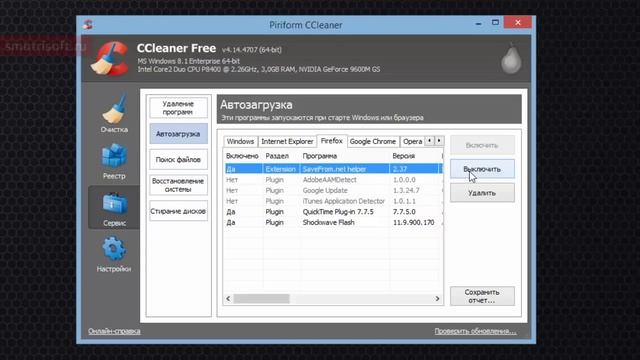Click the Выключить button
This screenshot has height=360, width=640.
point(482,169)
